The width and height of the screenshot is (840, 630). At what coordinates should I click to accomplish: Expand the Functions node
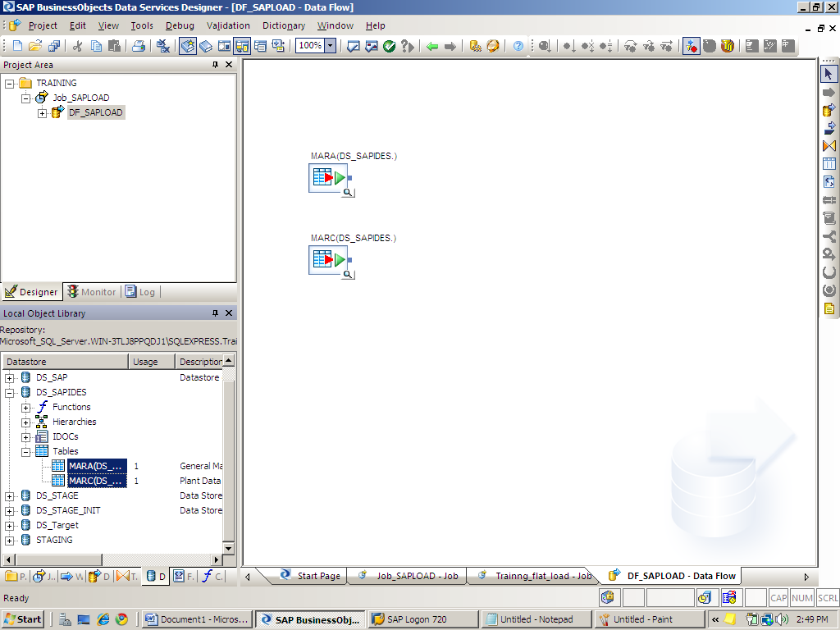pyautogui.click(x=25, y=408)
